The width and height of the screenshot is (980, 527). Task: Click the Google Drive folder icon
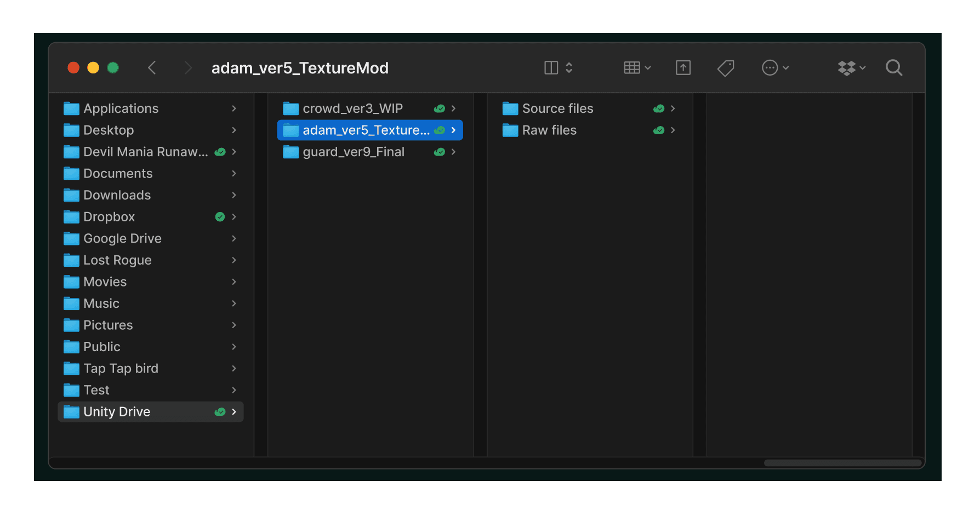[x=71, y=238]
